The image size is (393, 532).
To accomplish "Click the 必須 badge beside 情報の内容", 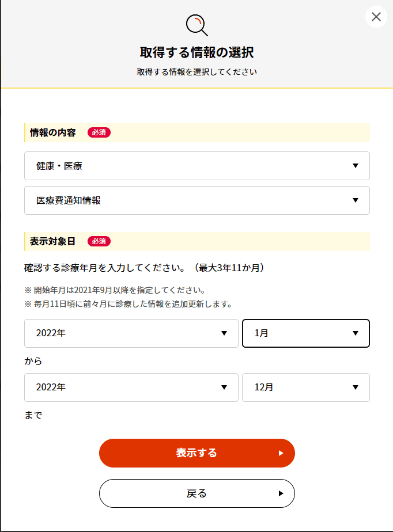I will pos(99,132).
